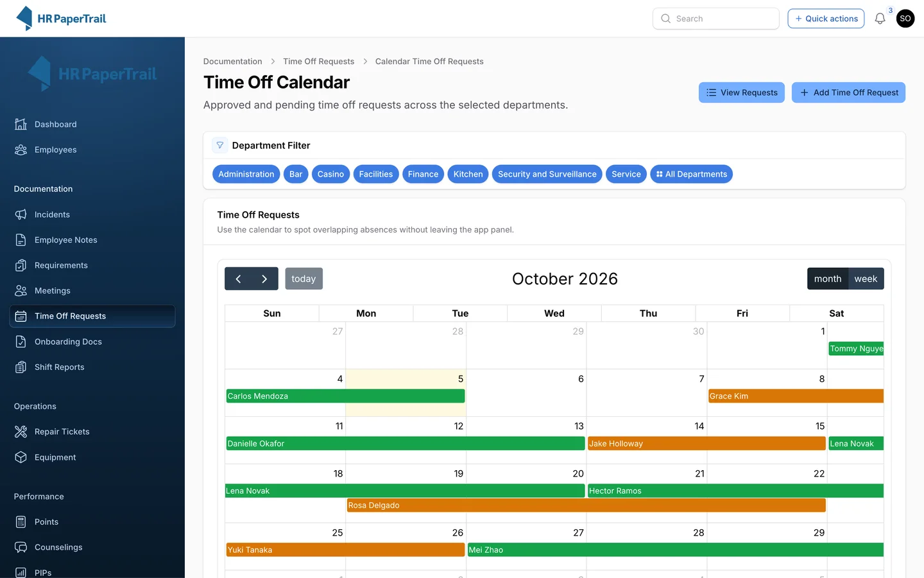Click the Search input field

click(716, 19)
